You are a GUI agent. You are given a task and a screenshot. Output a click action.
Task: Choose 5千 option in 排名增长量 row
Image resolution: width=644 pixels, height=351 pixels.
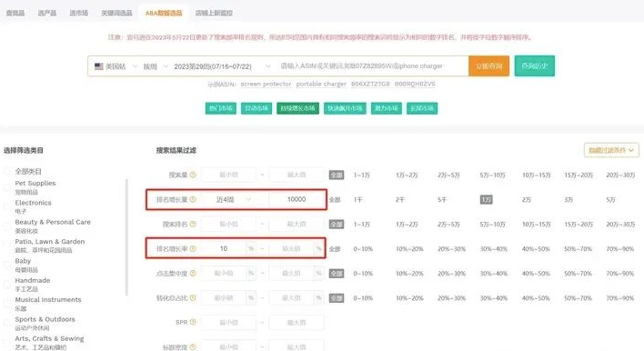(x=442, y=199)
